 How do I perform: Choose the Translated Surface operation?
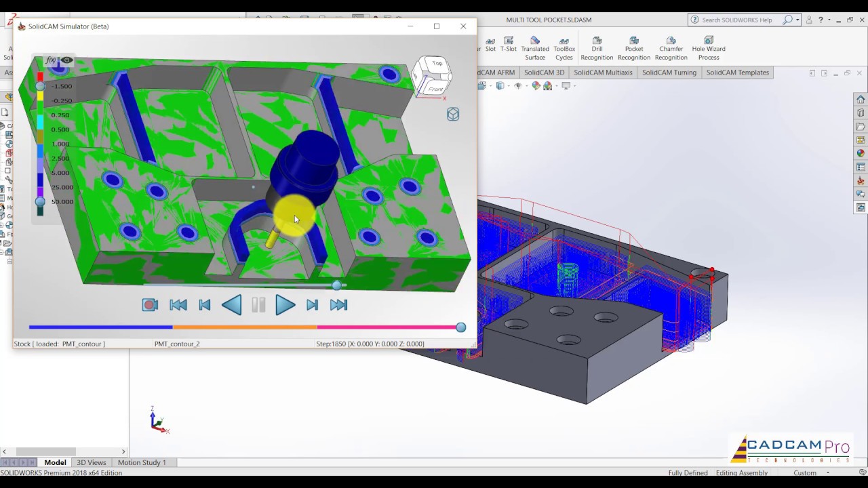(535, 49)
